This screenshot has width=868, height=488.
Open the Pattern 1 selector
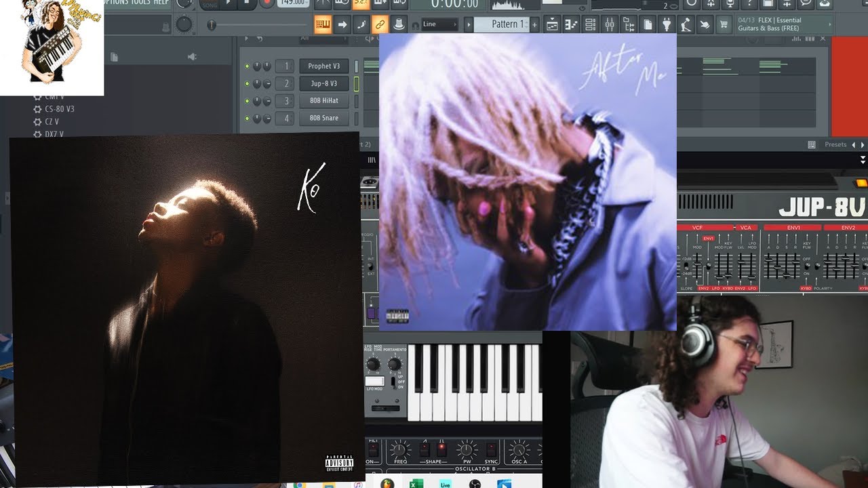(501, 24)
